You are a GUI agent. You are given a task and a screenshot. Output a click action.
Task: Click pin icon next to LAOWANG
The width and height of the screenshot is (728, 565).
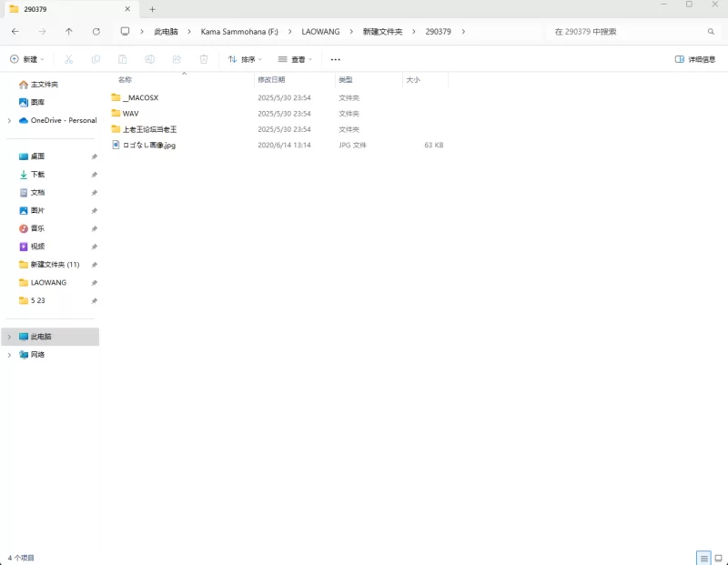pos(95,283)
